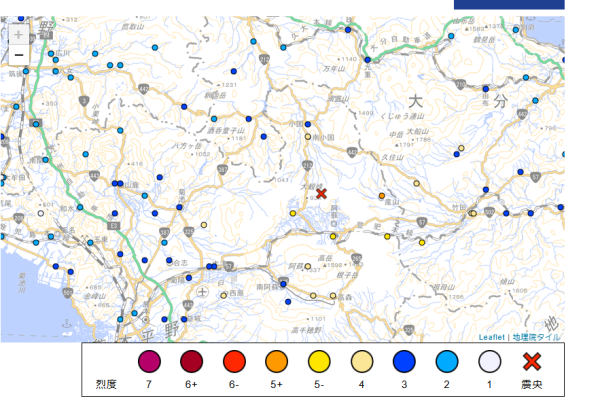The height and width of the screenshot is (403, 600).
Task: Select the blue marker beside 菊陽
Action: tap(189, 278)
